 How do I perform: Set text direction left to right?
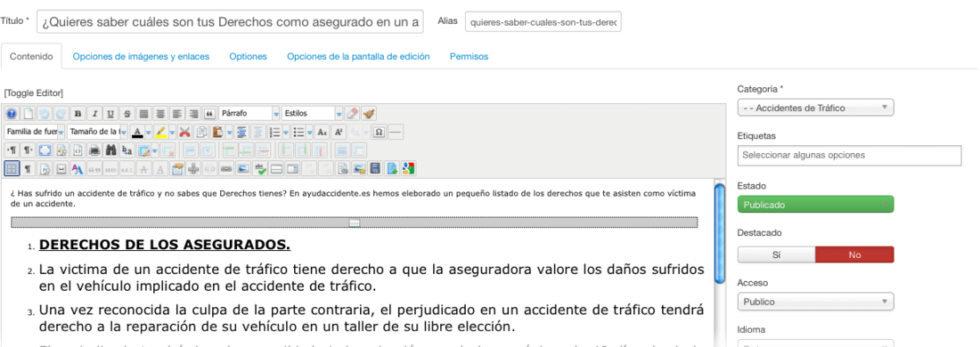tap(12, 150)
